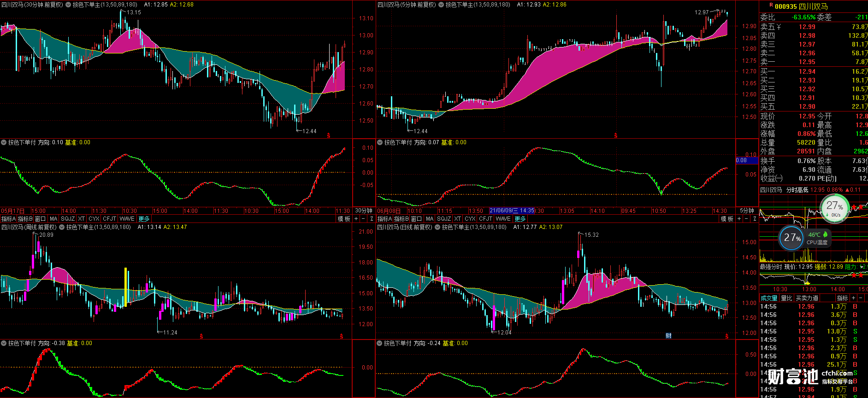Apply XT indicator in right toolbar
The width and height of the screenshot is (868, 398).
point(458,219)
